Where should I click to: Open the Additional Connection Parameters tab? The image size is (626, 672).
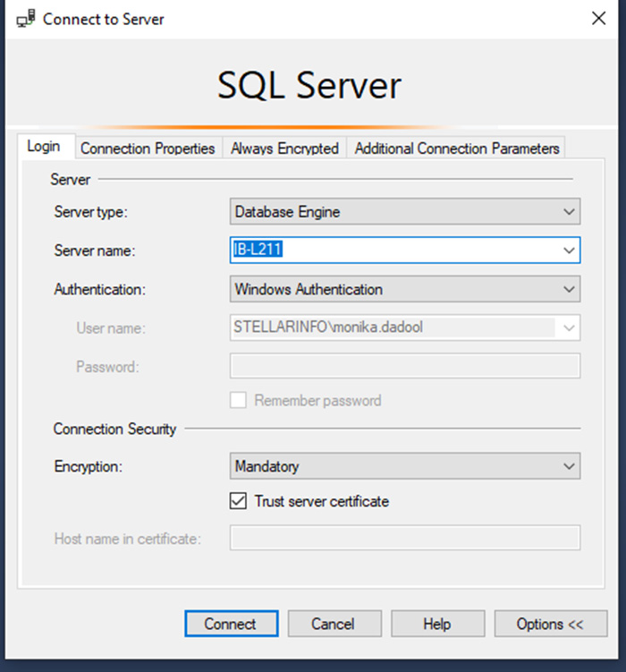coord(457,149)
